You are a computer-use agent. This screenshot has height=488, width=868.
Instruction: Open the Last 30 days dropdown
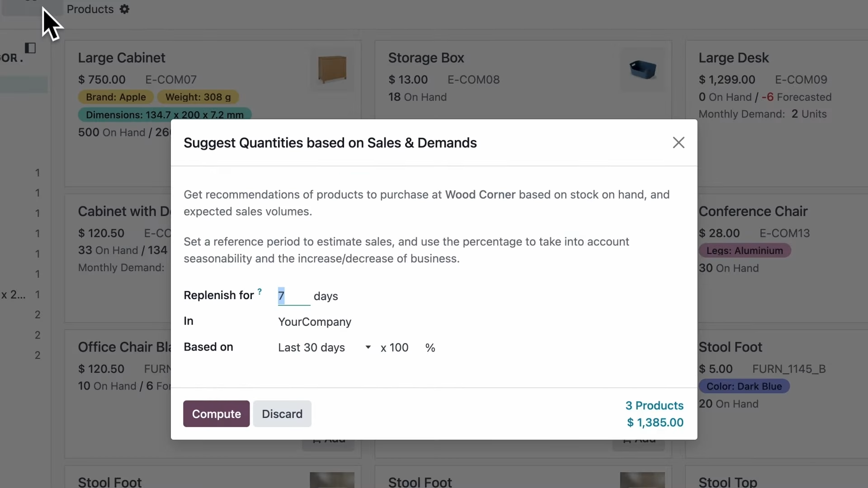pyautogui.click(x=324, y=347)
